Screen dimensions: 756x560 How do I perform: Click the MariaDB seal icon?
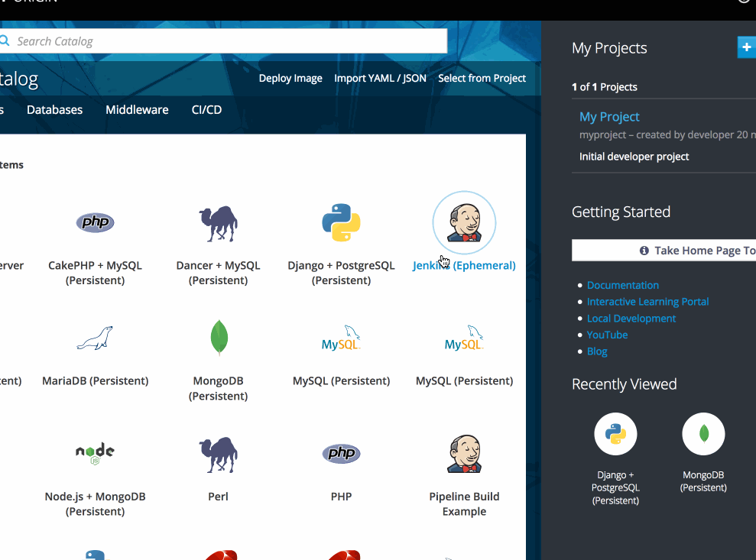click(95, 338)
